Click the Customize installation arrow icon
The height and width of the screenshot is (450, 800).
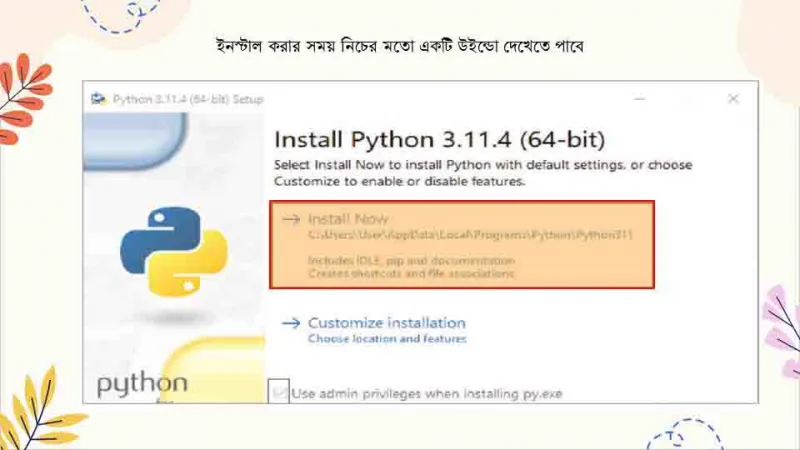coord(291,323)
